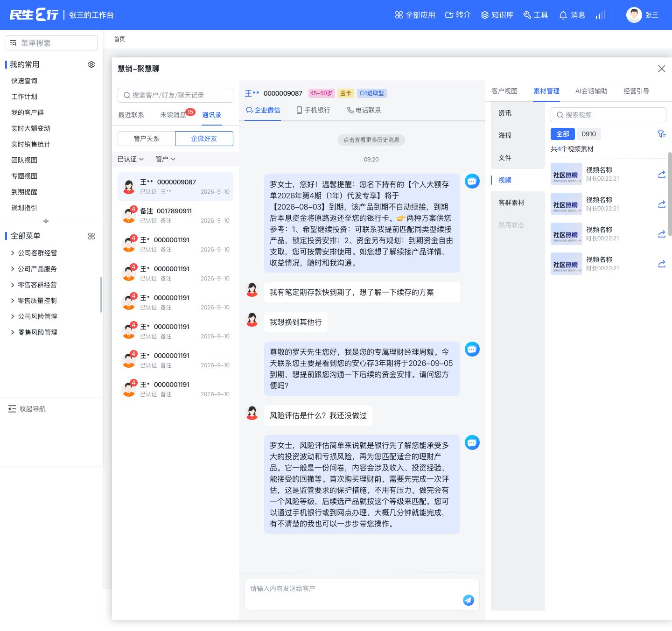Image resolution: width=672 pixels, height=631 pixels.
Task: Filter videos by 全部 tag
Action: (563, 134)
